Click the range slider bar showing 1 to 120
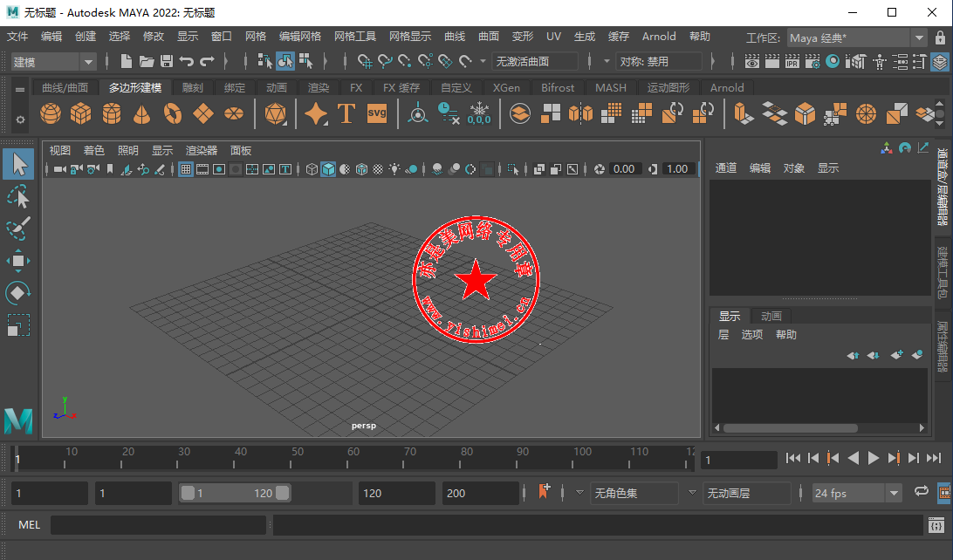 235,493
